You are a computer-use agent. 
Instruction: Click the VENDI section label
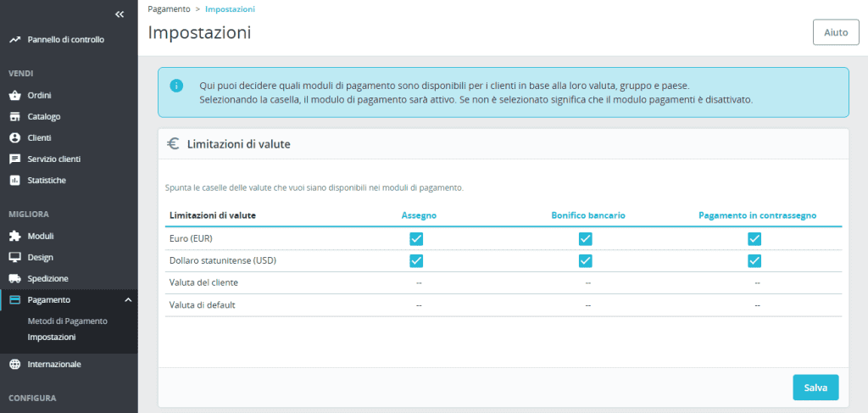20,73
